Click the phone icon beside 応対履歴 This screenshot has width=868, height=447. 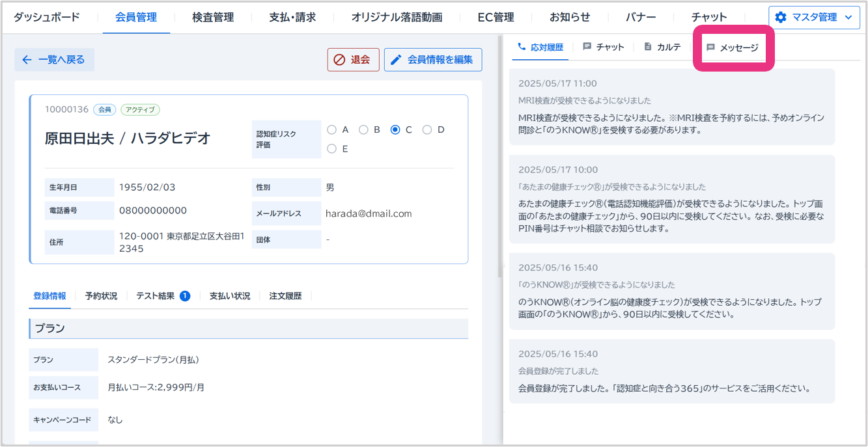521,47
